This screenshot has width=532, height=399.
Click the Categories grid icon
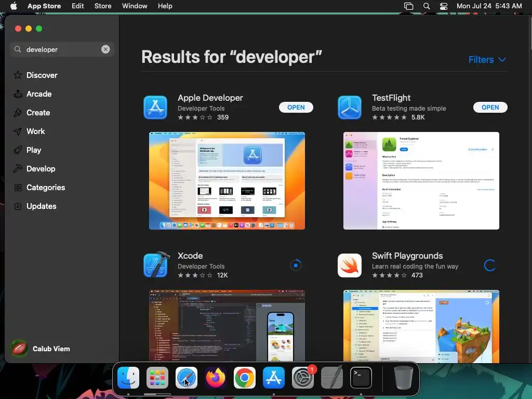(x=18, y=188)
